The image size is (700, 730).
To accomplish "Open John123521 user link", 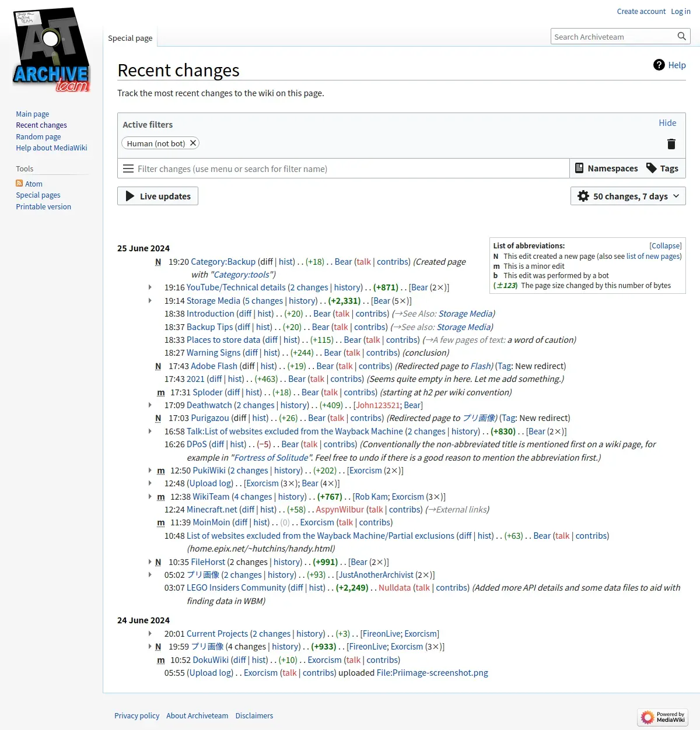I will [378, 405].
